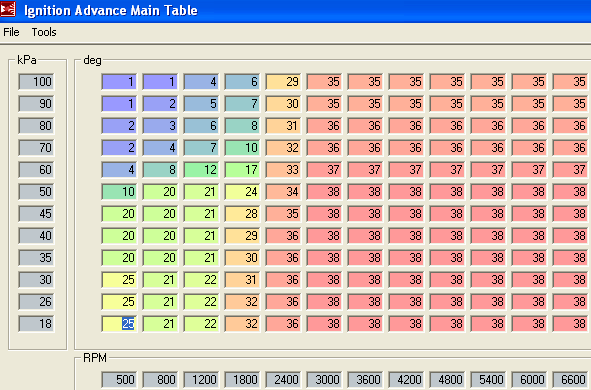Select advance cell 31 in the 80 kPa row

click(283, 125)
